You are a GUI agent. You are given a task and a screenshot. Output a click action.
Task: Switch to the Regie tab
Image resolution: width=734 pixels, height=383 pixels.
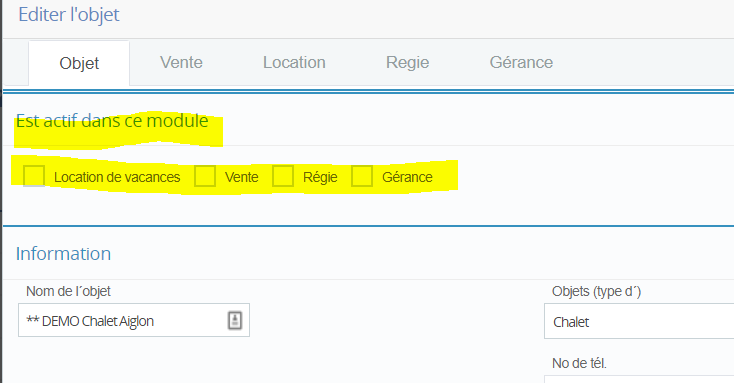coord(407,62)
